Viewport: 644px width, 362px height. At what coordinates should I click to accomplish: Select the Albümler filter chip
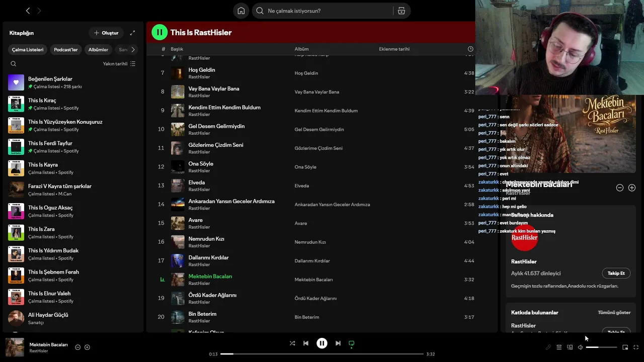coord(98,49)
